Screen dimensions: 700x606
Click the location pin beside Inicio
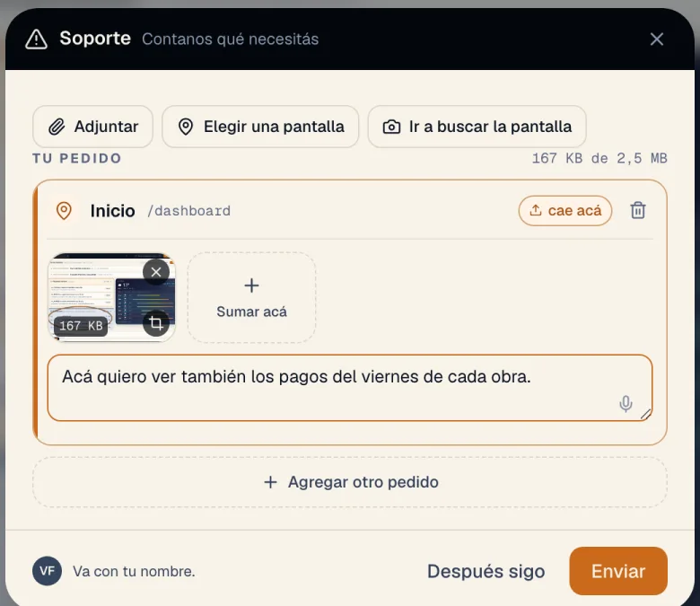point(64,211)
